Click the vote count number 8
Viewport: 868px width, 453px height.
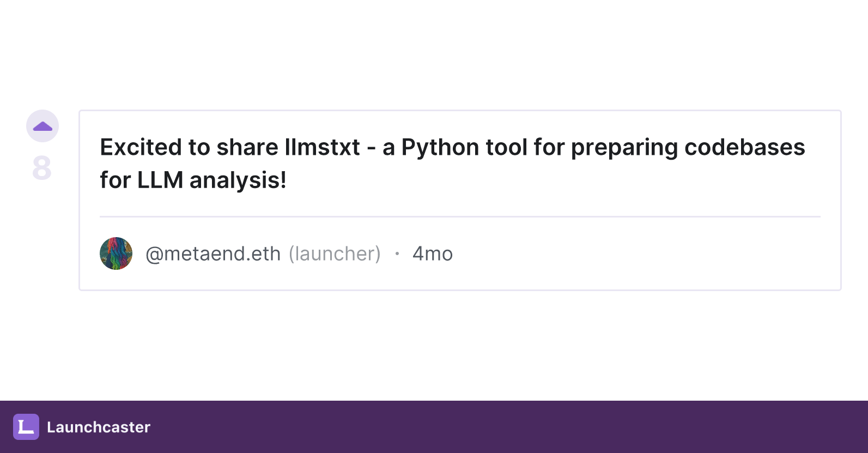point(42,168)
